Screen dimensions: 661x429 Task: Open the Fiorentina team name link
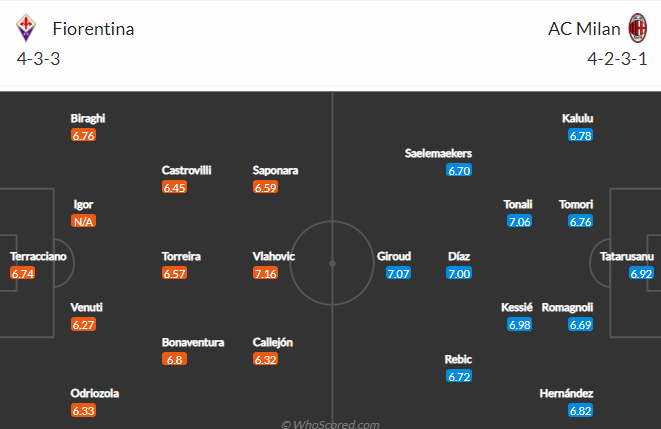[x=93, y=29]
